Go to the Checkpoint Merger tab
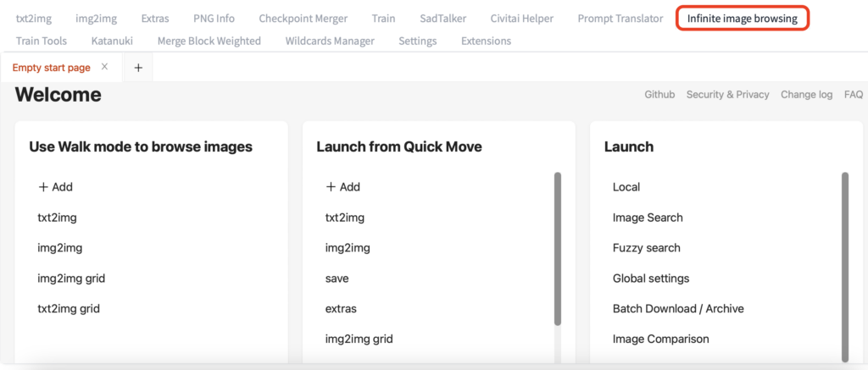The image size is (868, 370). coord(303,18)
